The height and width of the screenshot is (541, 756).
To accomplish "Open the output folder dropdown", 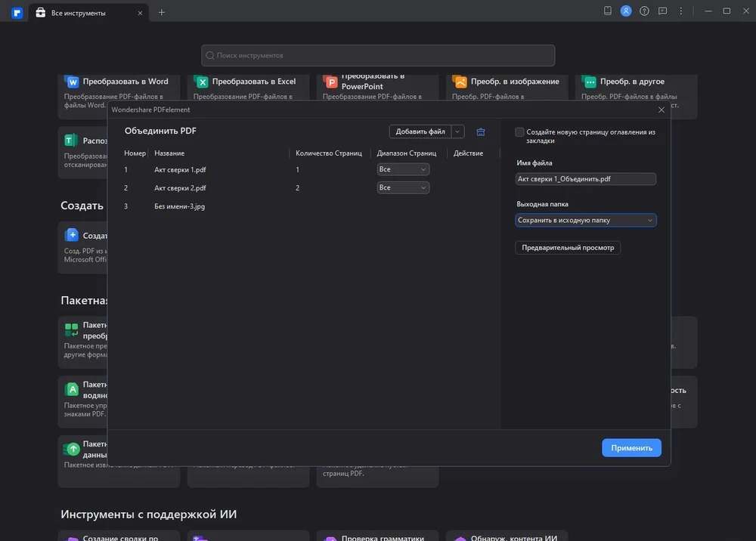I will point(585,221).
